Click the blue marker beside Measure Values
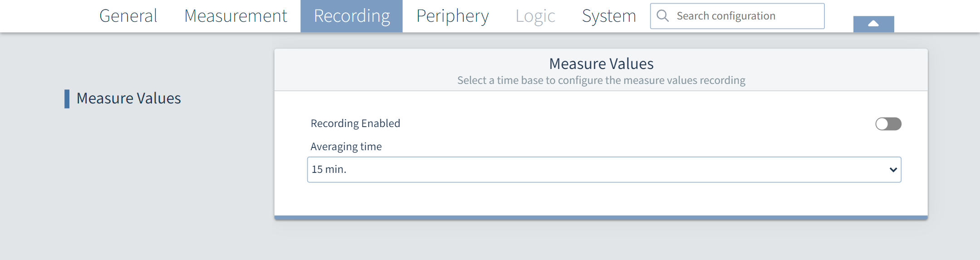Viewport: 980px width, 260px height. tap(67, 98)
